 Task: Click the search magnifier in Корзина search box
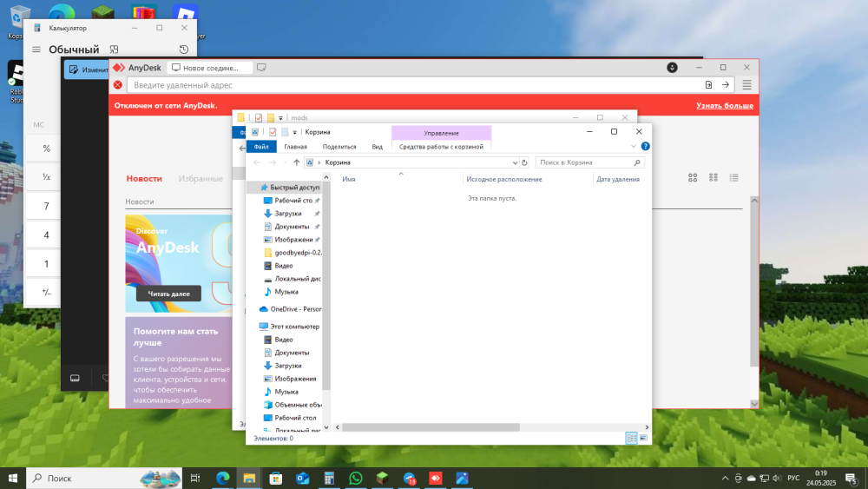(x=637, y=162)
